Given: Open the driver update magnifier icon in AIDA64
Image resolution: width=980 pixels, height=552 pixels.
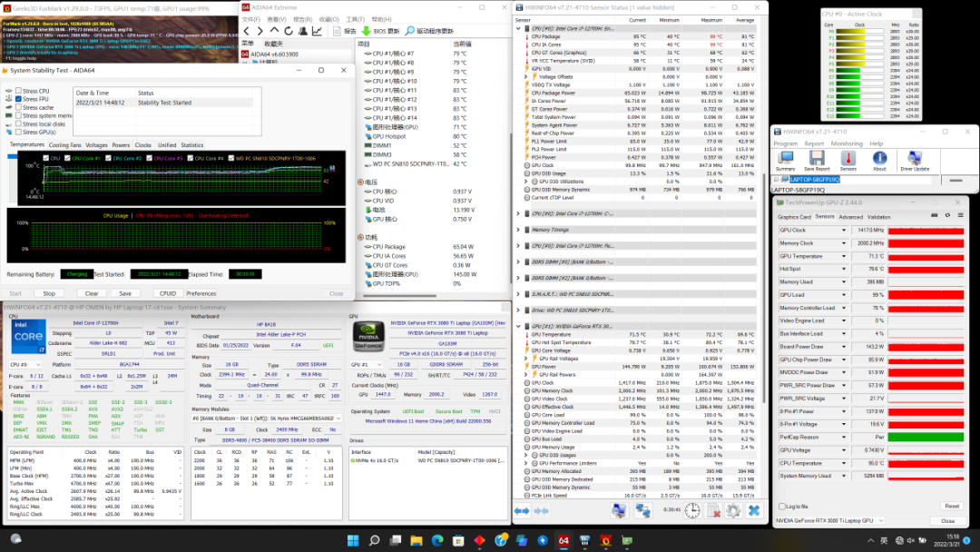Looking at the screenshot, I should (408, 31).
